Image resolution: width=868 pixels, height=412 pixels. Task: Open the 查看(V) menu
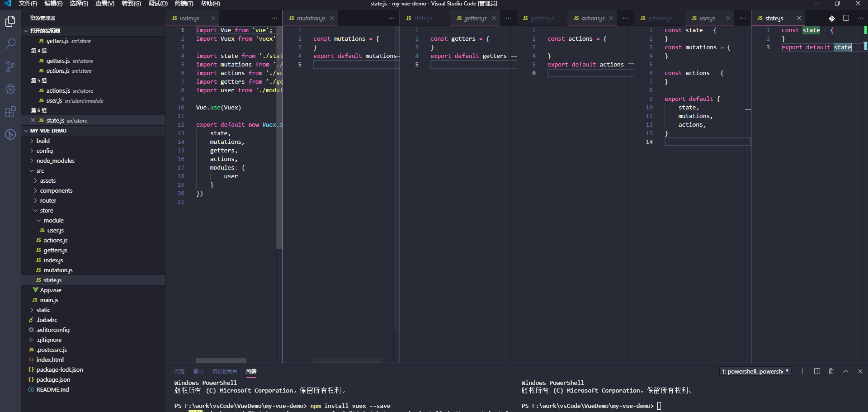pyautogui.click(x=105, y=4)
